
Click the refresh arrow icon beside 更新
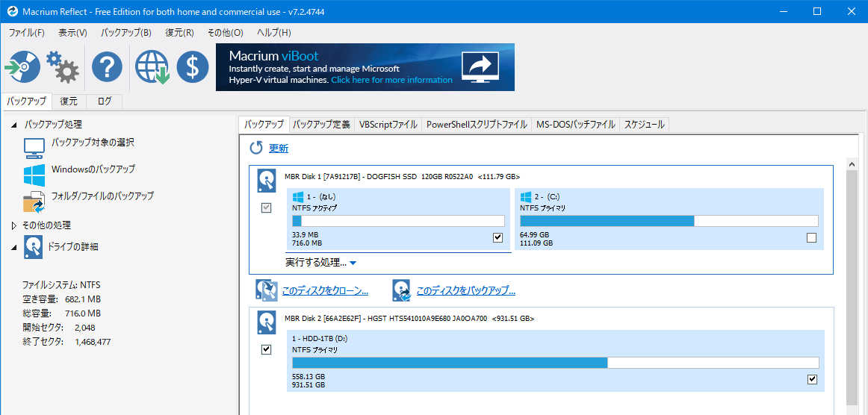point(256,148)
